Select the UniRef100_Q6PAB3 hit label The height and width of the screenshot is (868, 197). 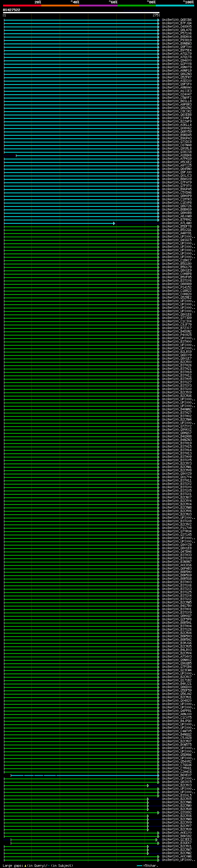(176, 568)
